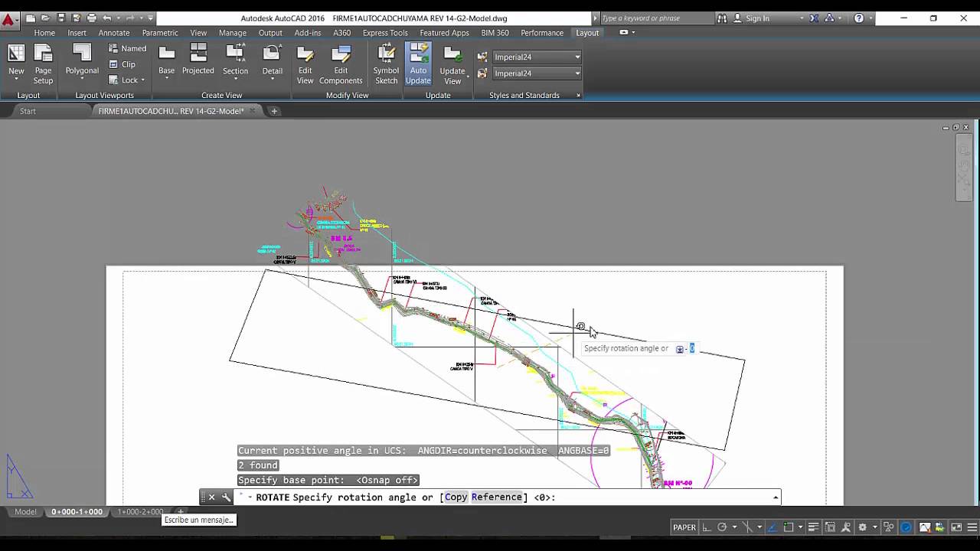
Task: Toggle Show Lineweight in status bar
Action: click(x=813, y=527)
